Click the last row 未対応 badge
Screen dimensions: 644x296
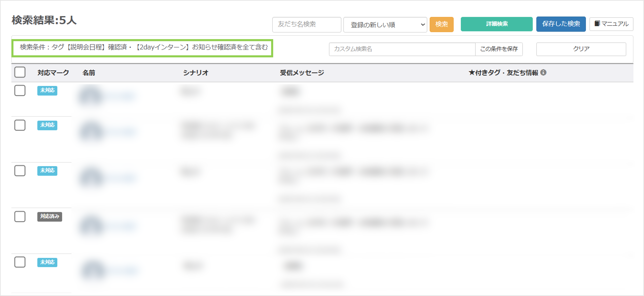click(47, 262)
